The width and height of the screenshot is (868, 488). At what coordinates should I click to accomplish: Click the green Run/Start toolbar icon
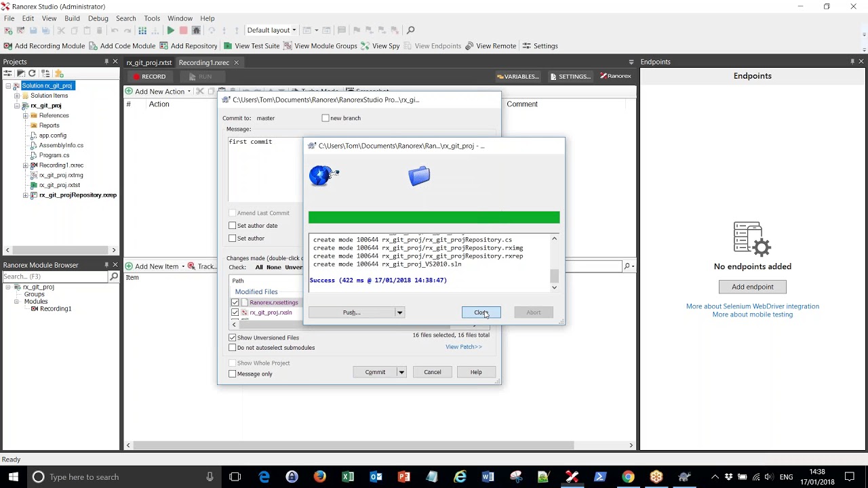click(171, 30)
